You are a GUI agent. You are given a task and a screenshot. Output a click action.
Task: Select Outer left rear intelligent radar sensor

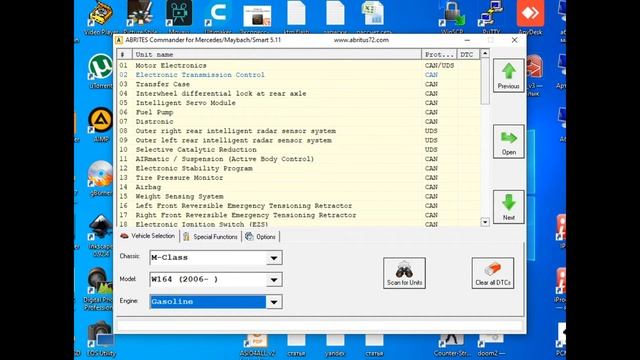[x=299, y=140]
